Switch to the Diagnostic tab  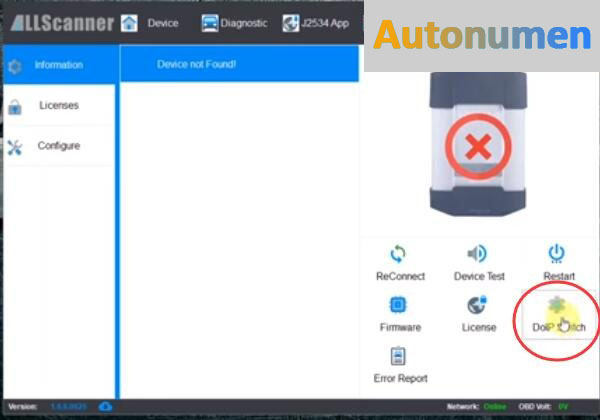point(244,23)
